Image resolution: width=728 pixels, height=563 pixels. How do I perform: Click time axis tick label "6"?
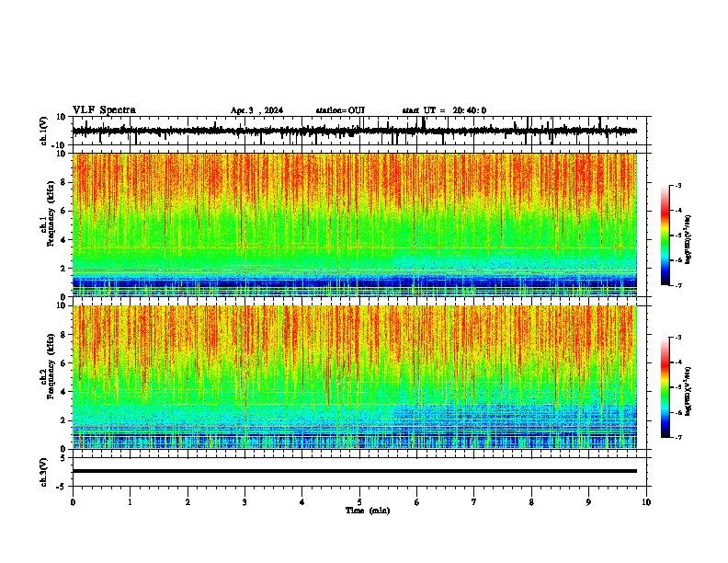(x=417, y=502)
